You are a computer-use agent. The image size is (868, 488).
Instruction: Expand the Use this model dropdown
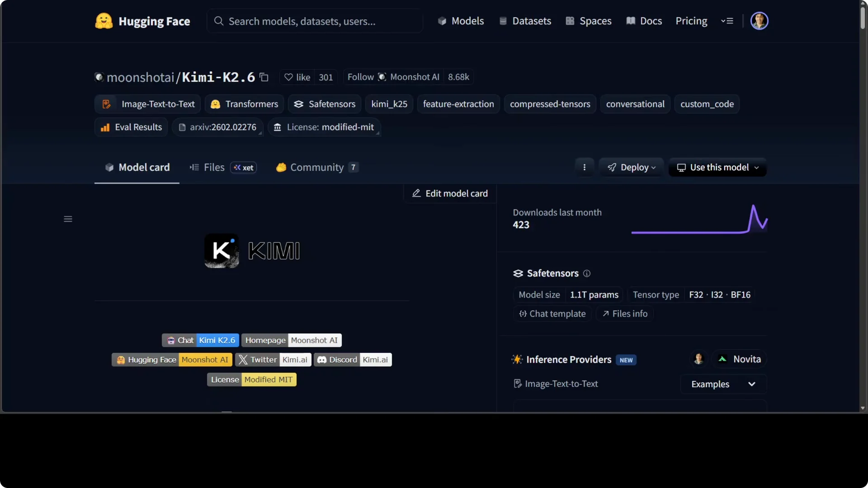point(717,168)
